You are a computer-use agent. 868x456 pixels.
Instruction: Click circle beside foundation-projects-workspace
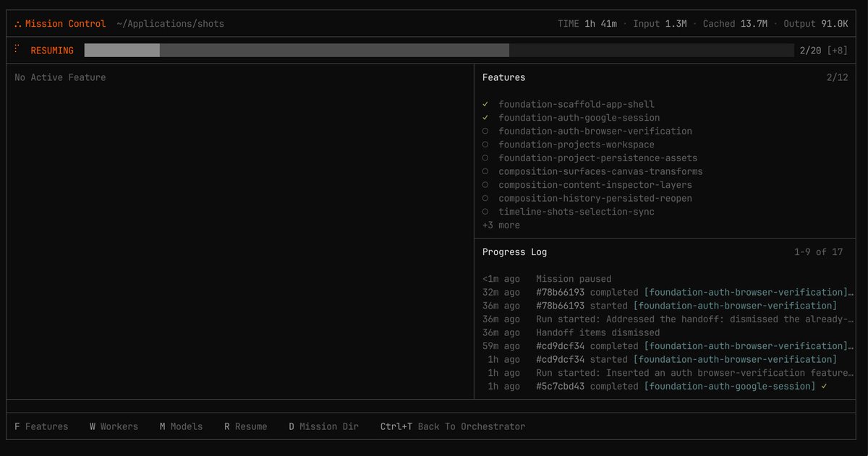tap(485, 145)
